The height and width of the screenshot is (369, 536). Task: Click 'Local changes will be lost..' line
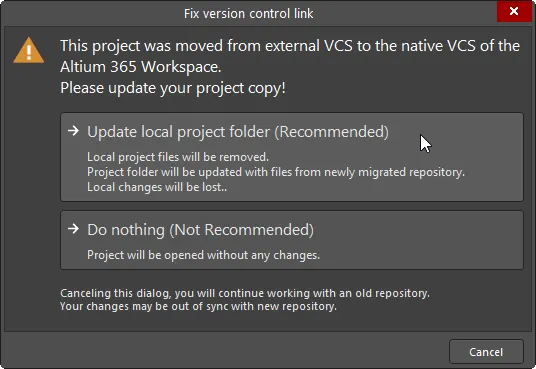point(157,187)
